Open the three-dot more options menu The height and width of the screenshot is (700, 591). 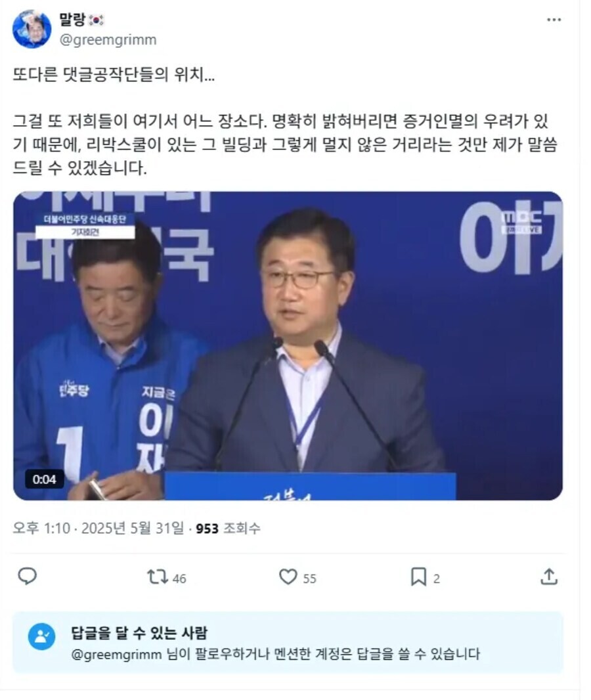point(554,20)
